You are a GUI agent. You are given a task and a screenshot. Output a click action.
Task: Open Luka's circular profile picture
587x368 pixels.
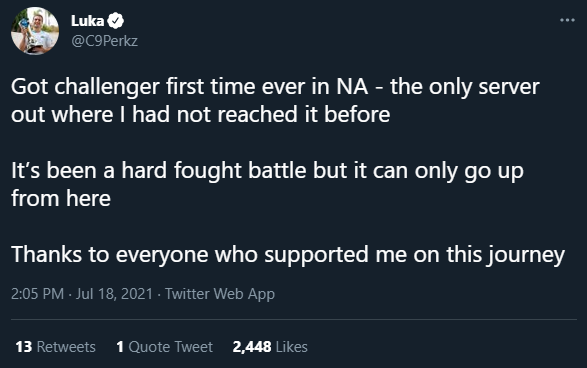click(x=35, y=31)
